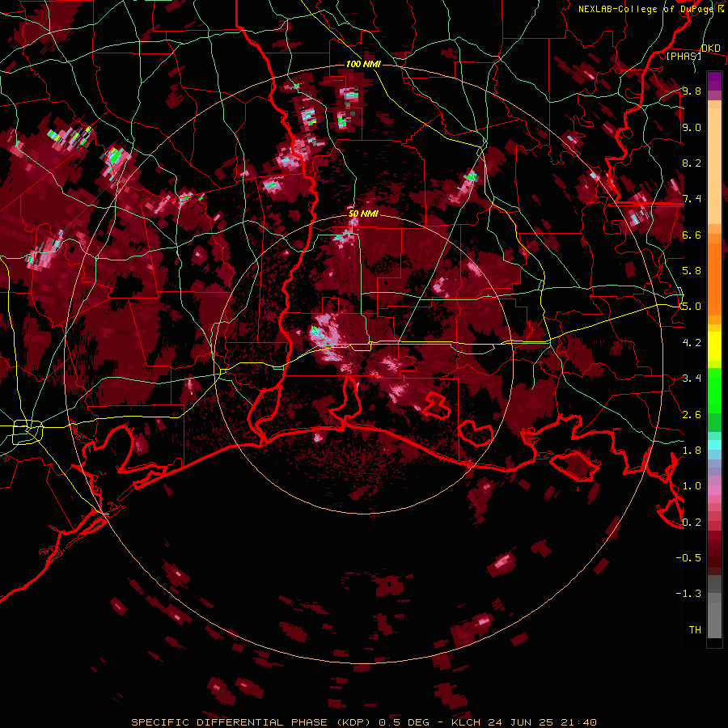This screenshot has width=728, height=728.
Task: Click the 8.2 legend value
Action: click(692, 163)
